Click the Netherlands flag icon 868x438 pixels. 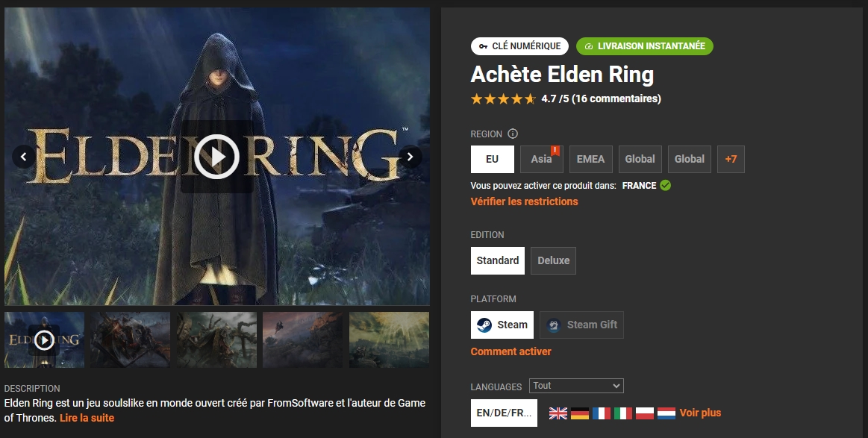(x=666, y=413)
